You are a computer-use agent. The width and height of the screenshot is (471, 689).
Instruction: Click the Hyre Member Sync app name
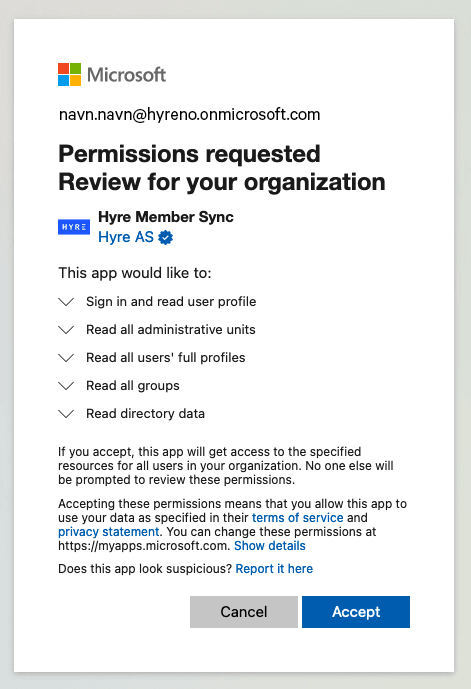pyautogui.click(x=166, y=217)
